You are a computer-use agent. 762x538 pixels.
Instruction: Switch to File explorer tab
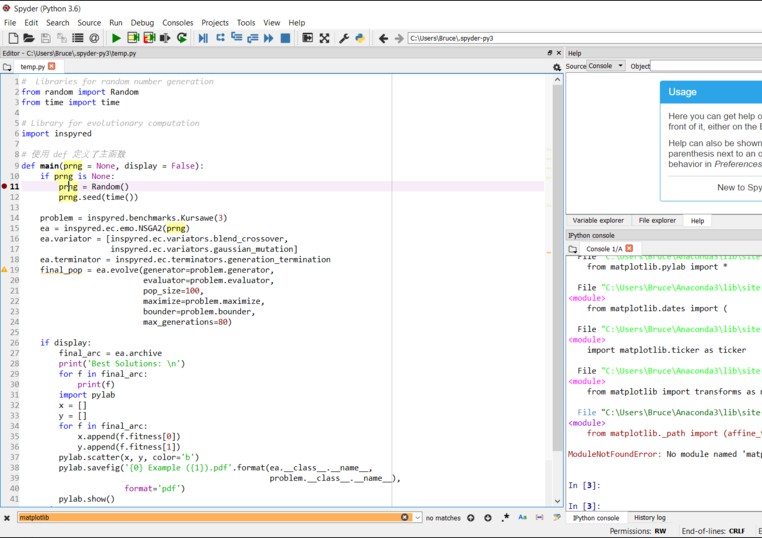point(657,220)
